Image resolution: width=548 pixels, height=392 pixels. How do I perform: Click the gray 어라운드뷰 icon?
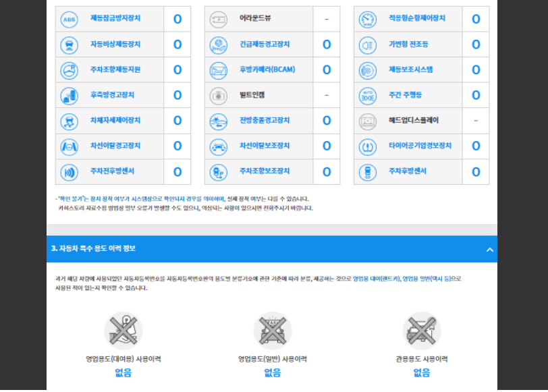219,20
